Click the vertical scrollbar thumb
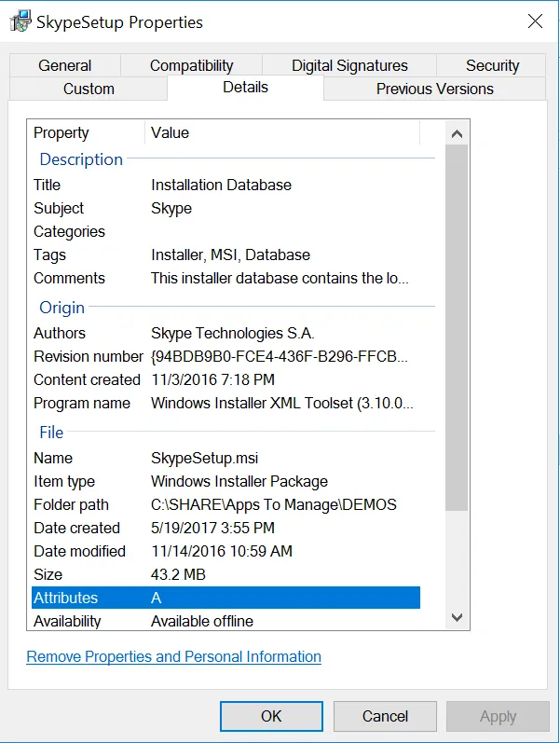Screen dimensions: 560x743 point(457,326)
